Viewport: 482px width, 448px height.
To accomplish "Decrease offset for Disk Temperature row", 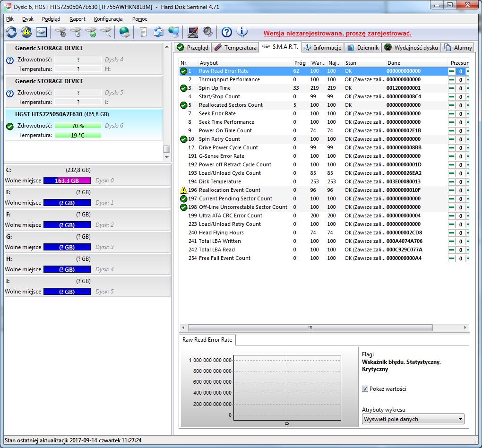I will 452,182.
